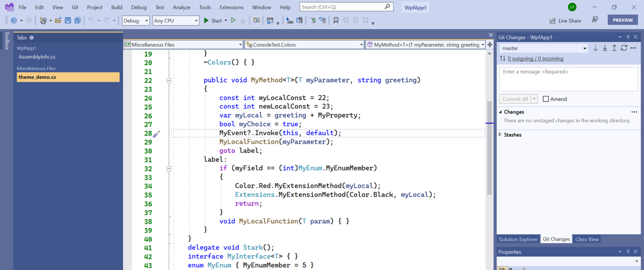The image size is (644, 270).
Task: Open the Debug configuration dropdown
Action: point(135,21)
